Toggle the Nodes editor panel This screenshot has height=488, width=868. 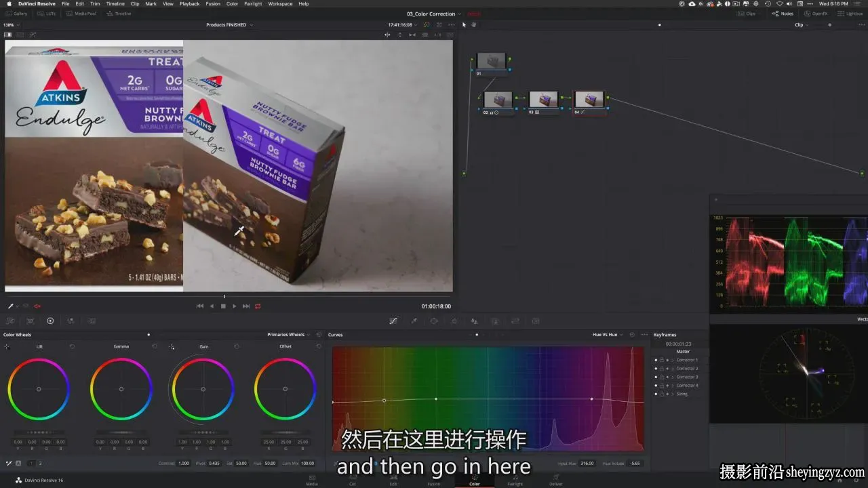(x=783, y=14)
